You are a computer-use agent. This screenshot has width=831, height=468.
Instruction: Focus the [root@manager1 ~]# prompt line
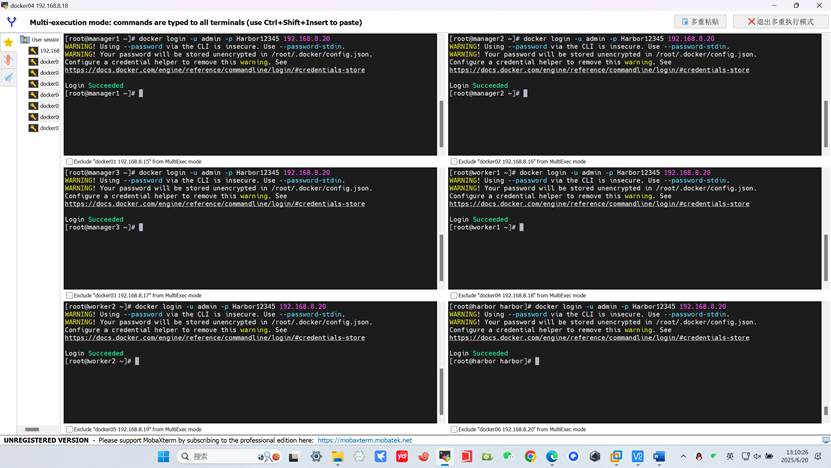click(x=104, y=93)
